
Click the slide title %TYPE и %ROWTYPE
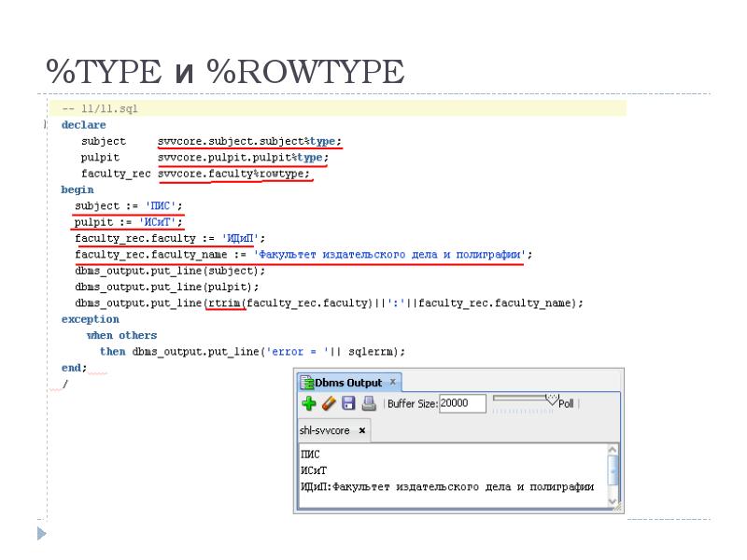[224, 70]
